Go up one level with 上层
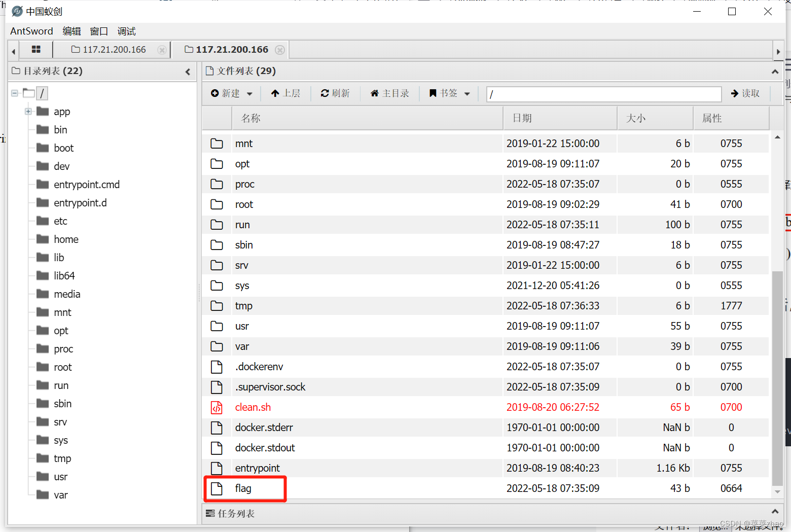The image size is (791, 532). (285, 93)
